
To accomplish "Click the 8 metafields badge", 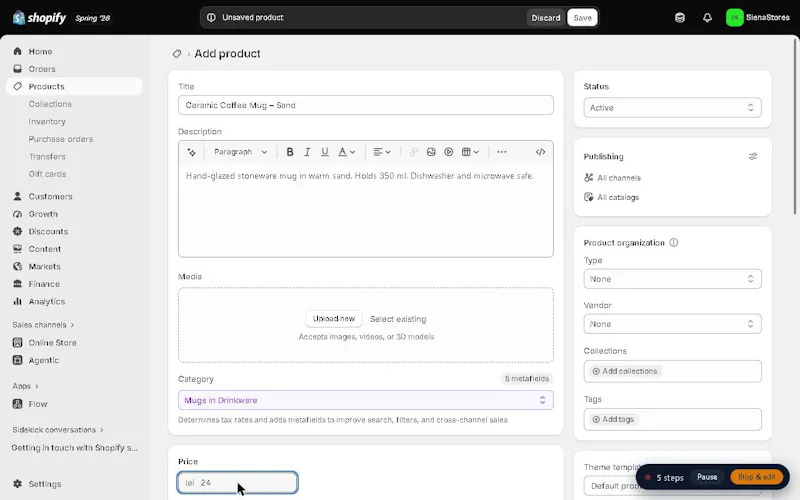I will [527, 379].
